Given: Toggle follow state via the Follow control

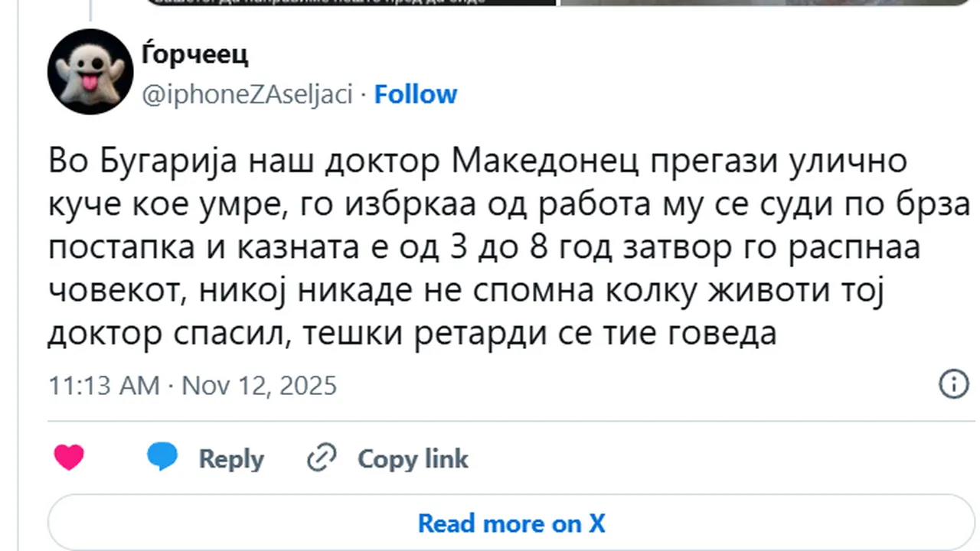Looking at the screenshot, I should [x=416, y=93].
